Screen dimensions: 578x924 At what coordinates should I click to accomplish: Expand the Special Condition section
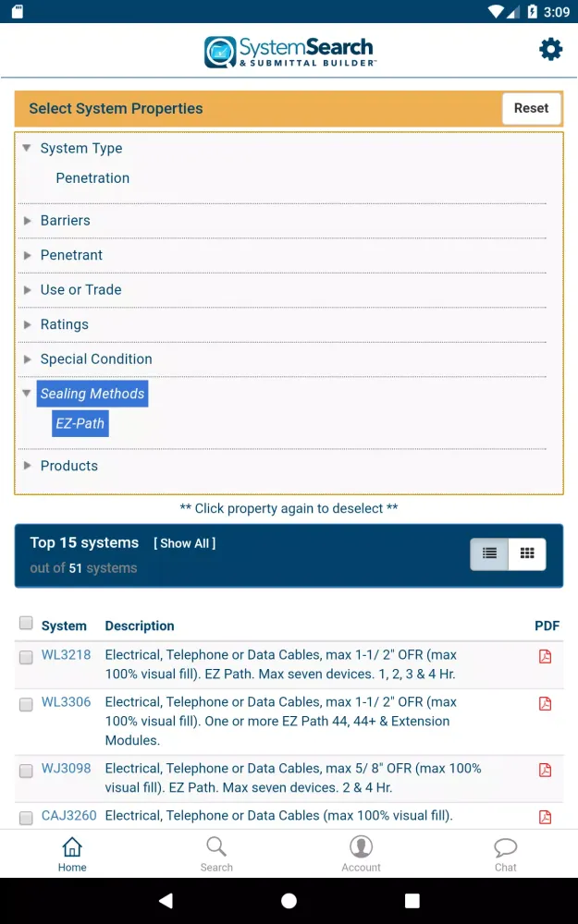(x=27, y=359)
